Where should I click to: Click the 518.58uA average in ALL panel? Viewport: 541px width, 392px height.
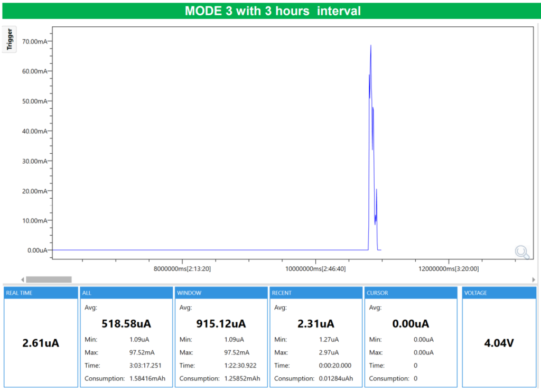tap(126, 323)
